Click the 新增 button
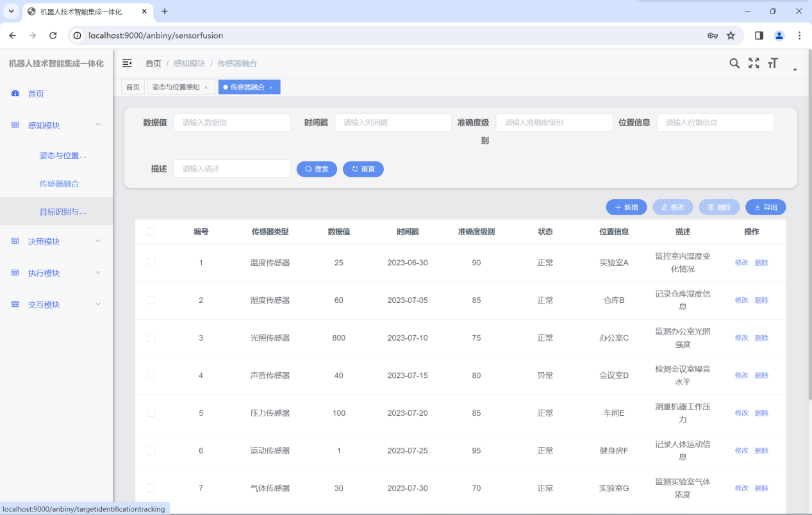 [626, 208]
